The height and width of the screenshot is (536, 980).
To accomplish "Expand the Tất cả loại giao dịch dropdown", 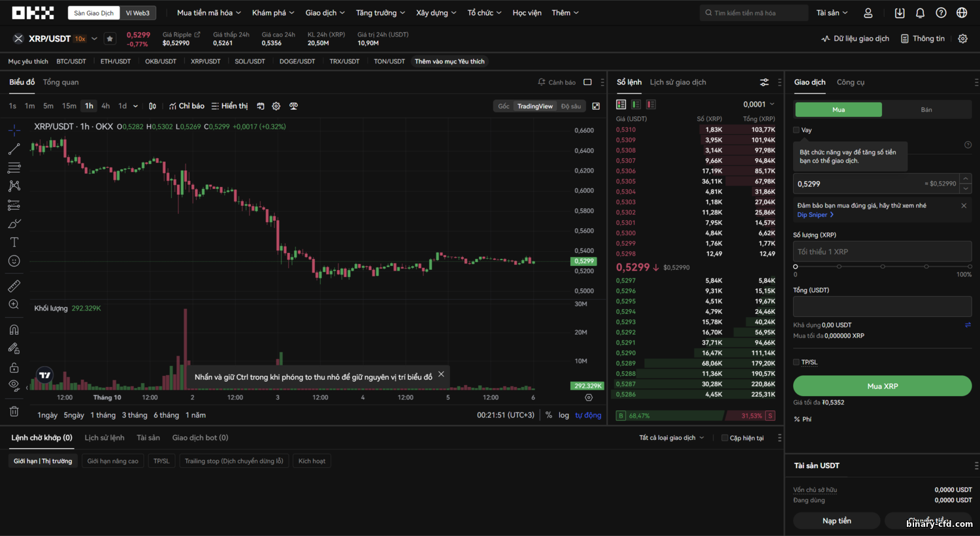I will (672, 438).
